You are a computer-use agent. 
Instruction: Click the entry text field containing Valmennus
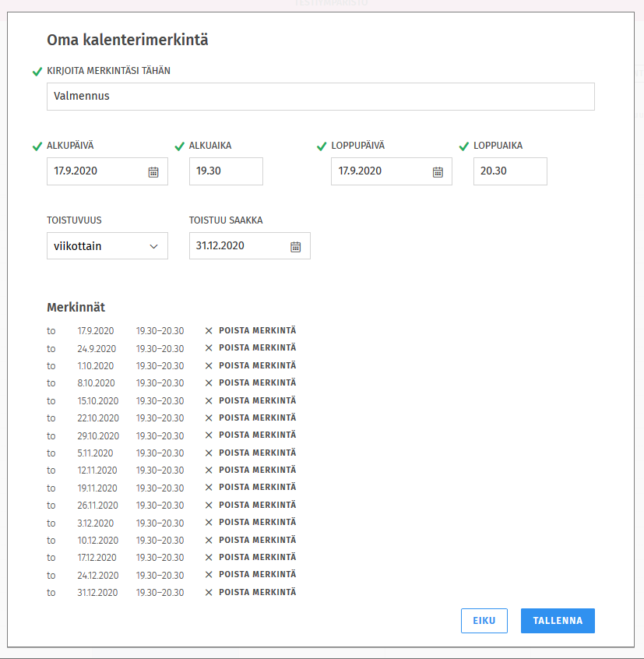320,97
